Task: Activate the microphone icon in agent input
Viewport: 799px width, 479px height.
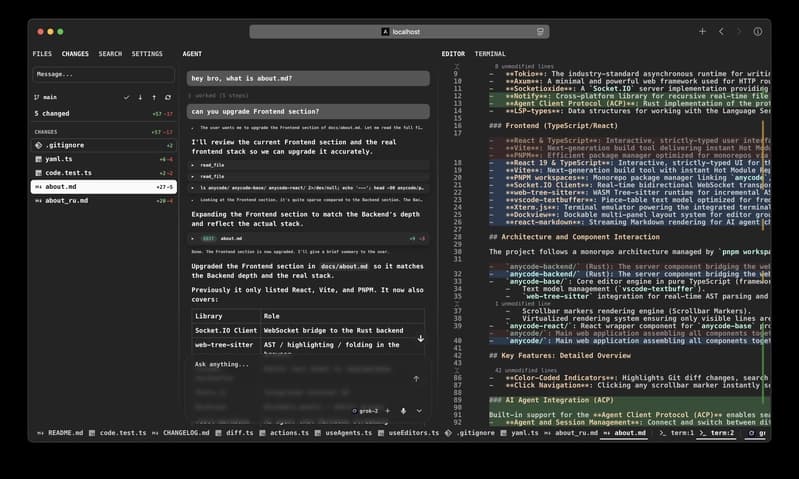Action: coord(403,411)
